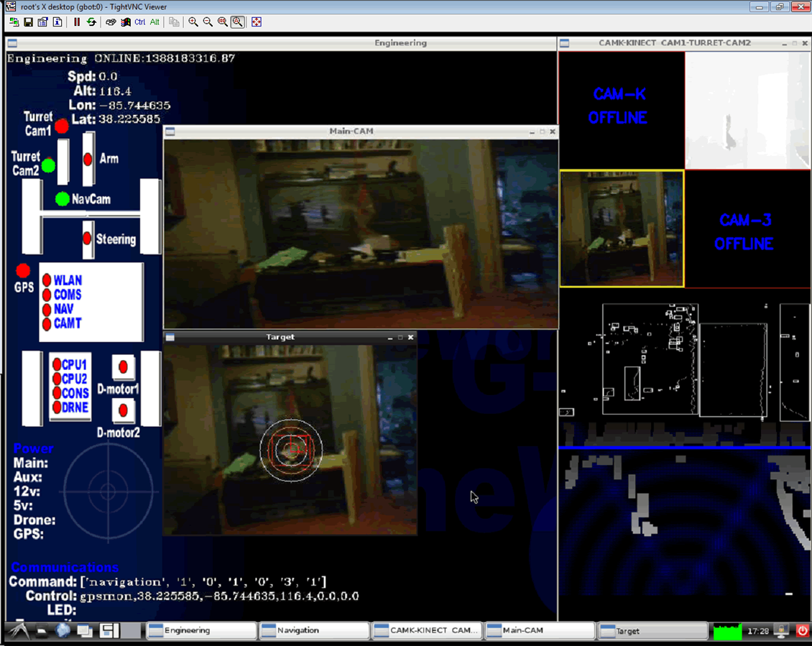Click the red target reticle in Target window
812x646 pixels.
tap(291, 450)
